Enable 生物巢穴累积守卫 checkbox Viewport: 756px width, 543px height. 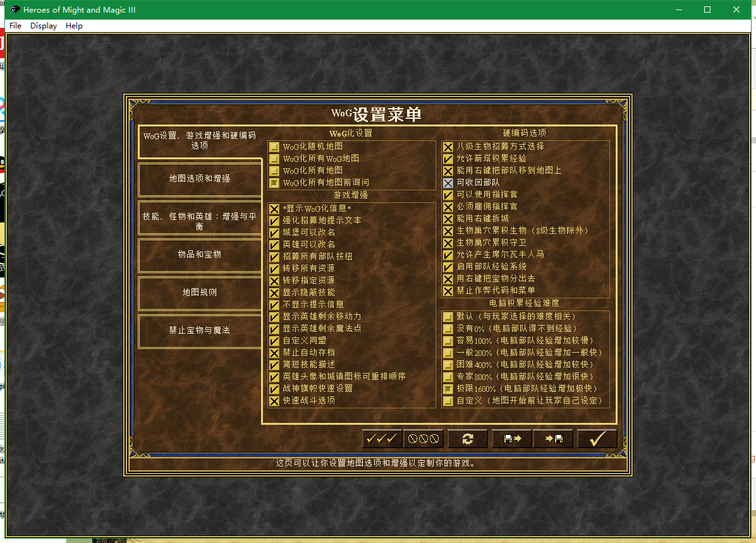coord(448,243)
